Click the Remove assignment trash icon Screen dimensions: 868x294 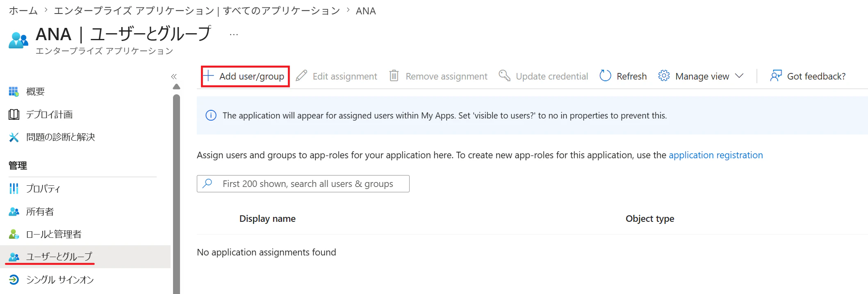394,76
